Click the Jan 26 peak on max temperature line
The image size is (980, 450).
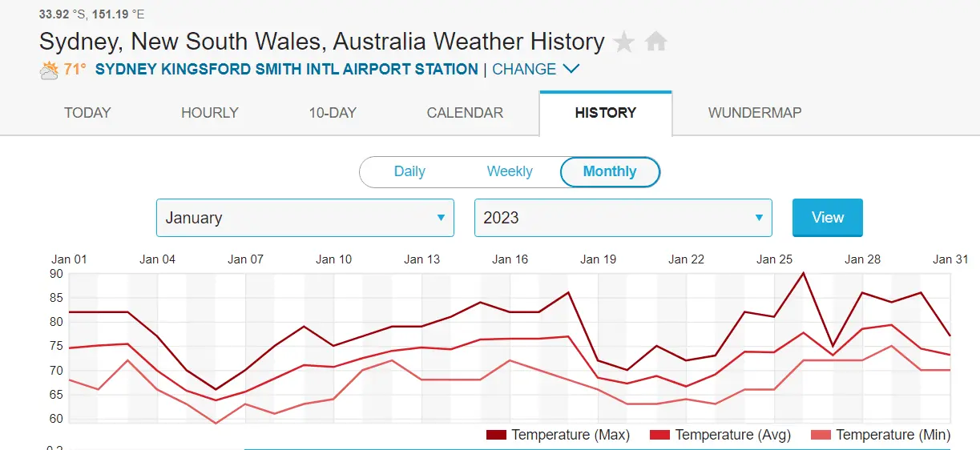(x=803, y=274)
